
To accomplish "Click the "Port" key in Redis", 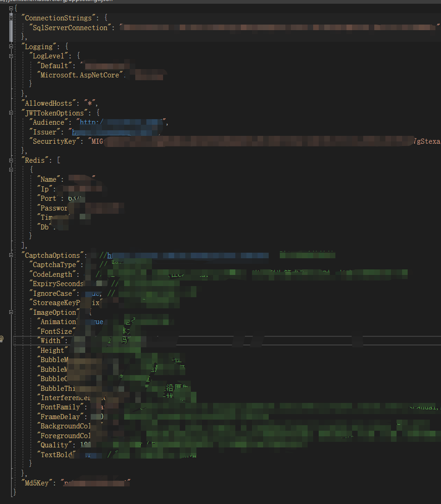I will tap(48, 198).
